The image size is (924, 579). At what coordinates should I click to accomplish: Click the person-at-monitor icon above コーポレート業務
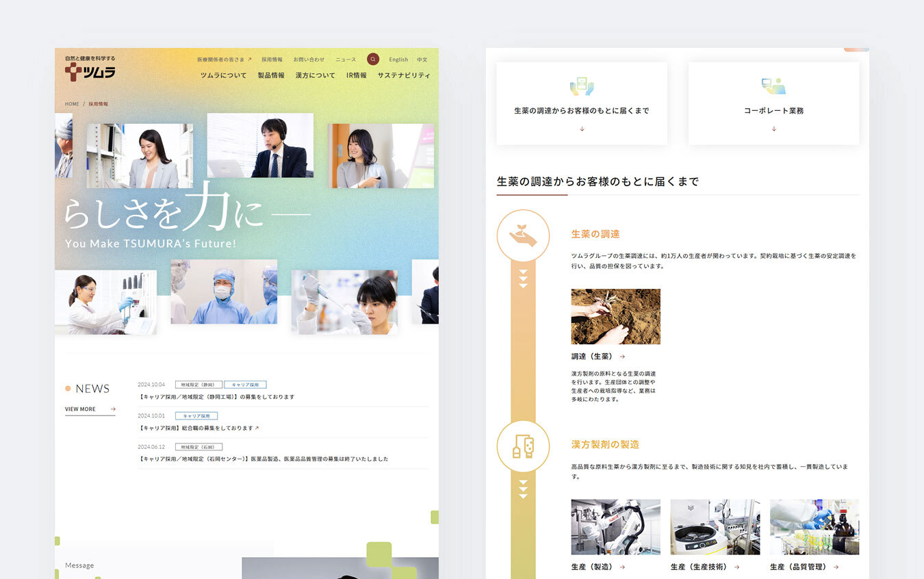(x=773, y=86)
